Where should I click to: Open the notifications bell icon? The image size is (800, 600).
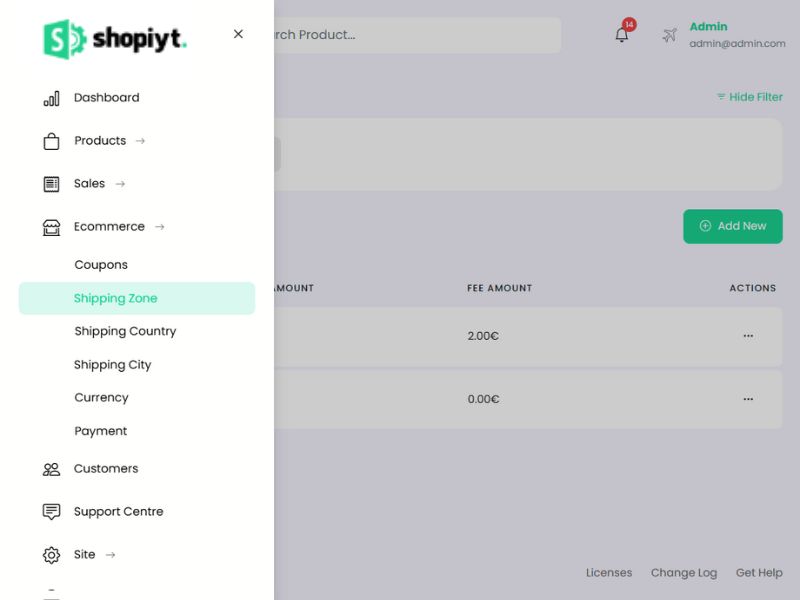[621, 35]
